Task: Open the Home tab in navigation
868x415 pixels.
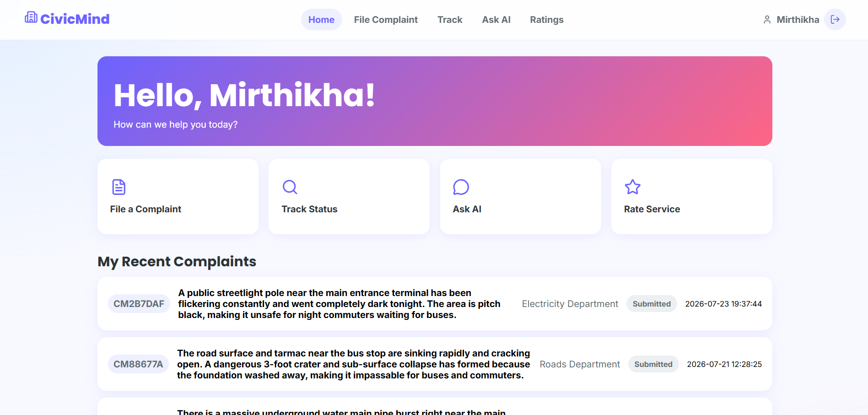Action: click(x=321, y=20)
